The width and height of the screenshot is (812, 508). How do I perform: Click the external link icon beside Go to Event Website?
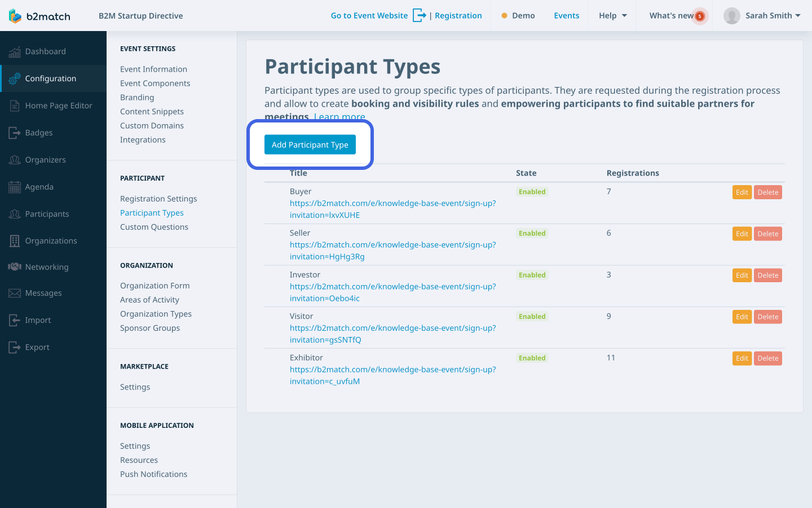coord(419,15)
